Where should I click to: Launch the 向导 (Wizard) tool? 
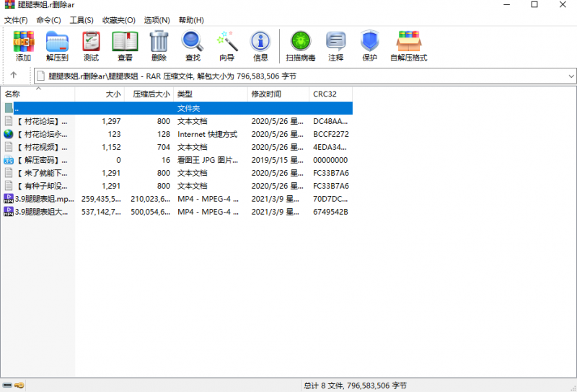[226, 46]
